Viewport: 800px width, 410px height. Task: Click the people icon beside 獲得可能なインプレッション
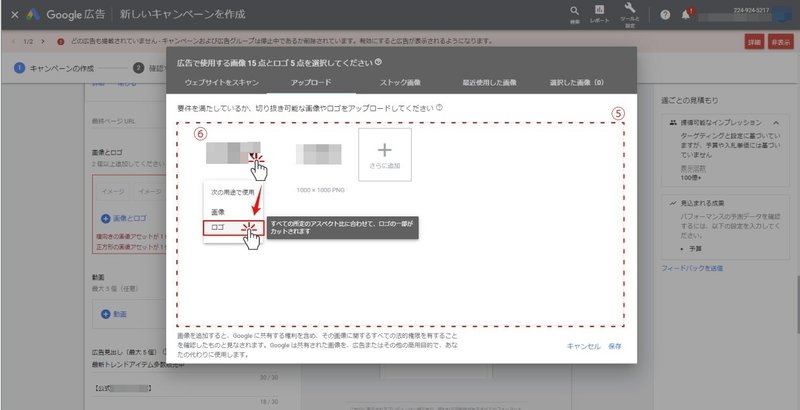(x=673, y=123)
